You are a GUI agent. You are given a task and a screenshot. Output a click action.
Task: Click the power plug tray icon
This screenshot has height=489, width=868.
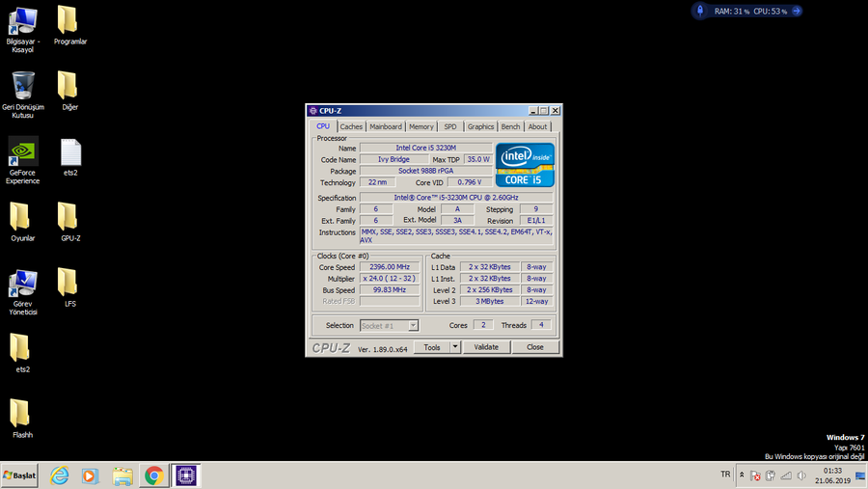(x=770, y=475)
